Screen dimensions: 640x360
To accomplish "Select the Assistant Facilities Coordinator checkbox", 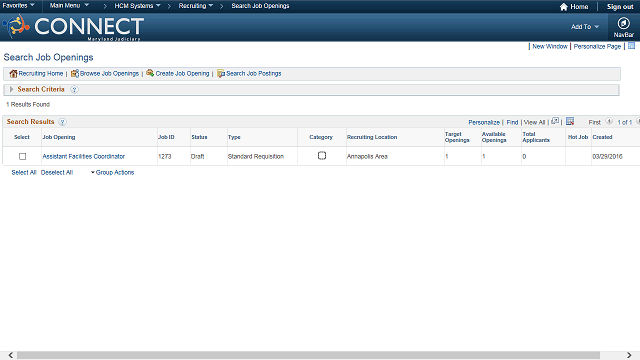I will point(22,156).
